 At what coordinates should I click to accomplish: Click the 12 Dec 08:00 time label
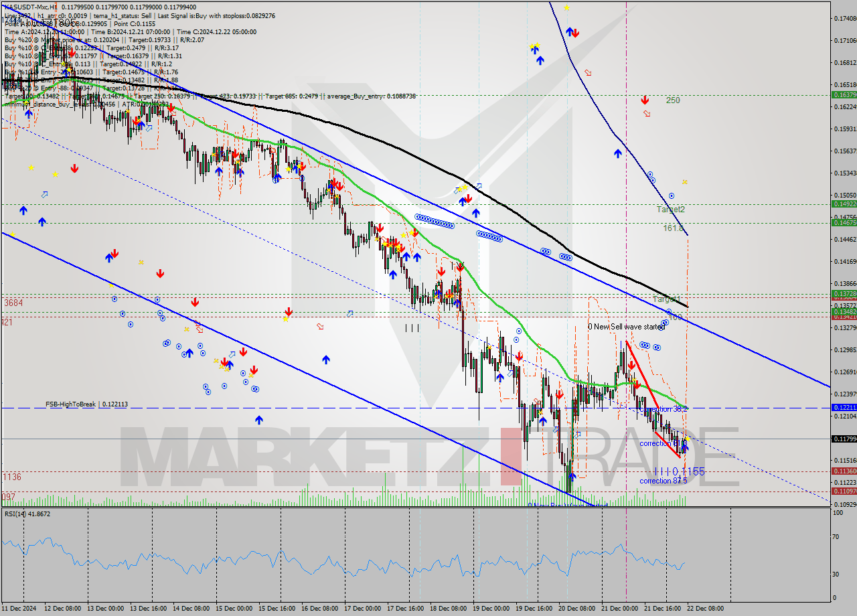(x=63, y=608)
